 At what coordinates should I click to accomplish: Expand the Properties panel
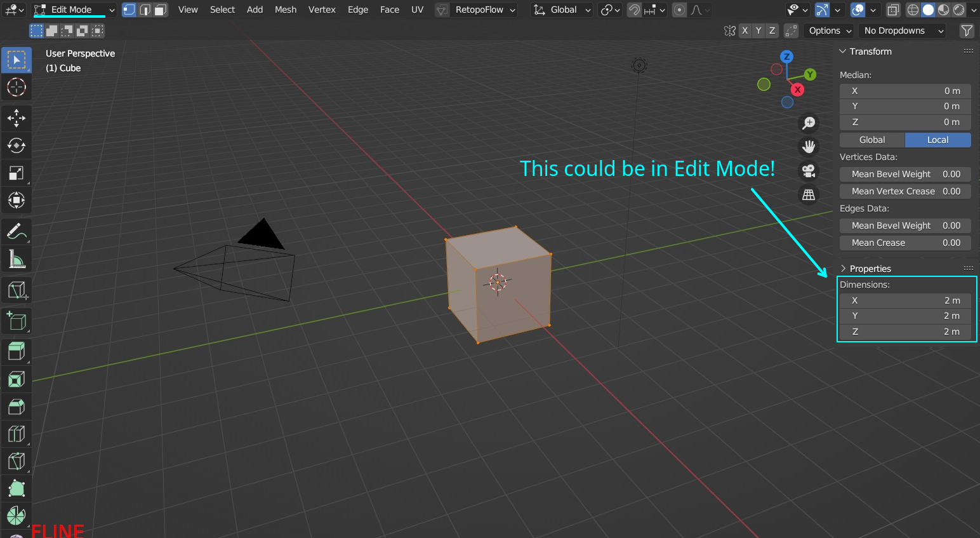[x=843, y=269]
